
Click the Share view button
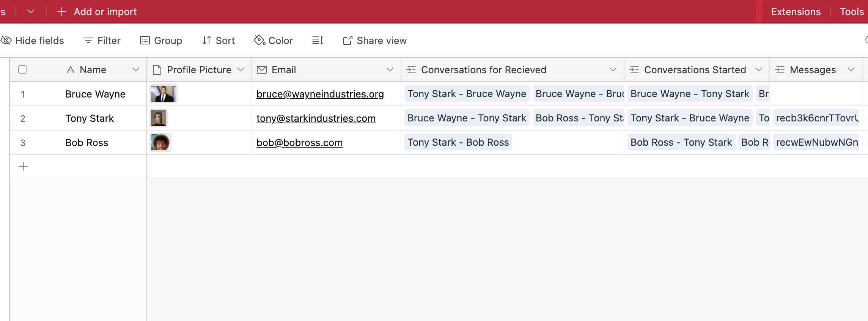tap(375, 41)
